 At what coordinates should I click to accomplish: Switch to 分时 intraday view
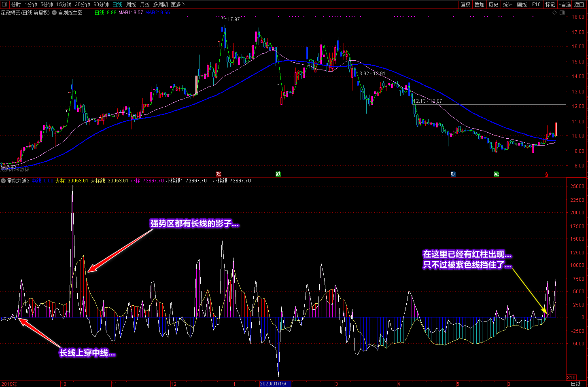point(16,4)
